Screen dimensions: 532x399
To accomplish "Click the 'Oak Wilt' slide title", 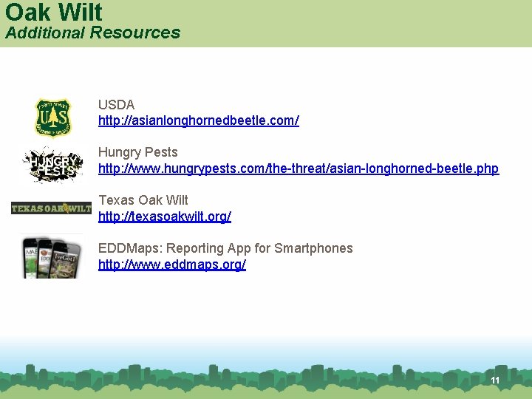I will click(x=54, y=13).
